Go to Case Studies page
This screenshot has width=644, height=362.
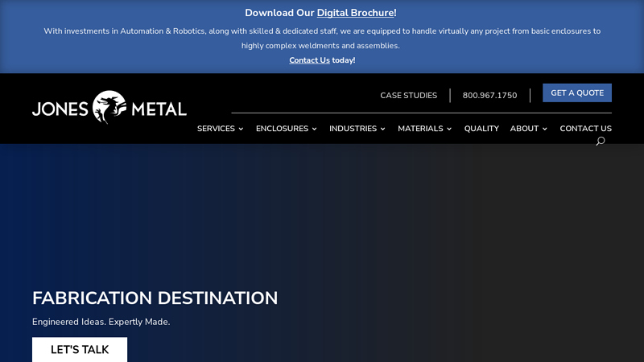pyautogui.click(x=408, y=96)
